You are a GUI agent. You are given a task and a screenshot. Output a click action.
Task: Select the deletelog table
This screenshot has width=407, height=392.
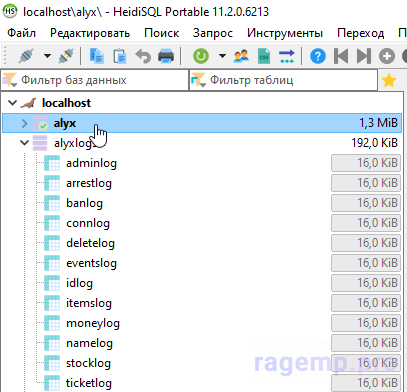(x=90, y=243)
